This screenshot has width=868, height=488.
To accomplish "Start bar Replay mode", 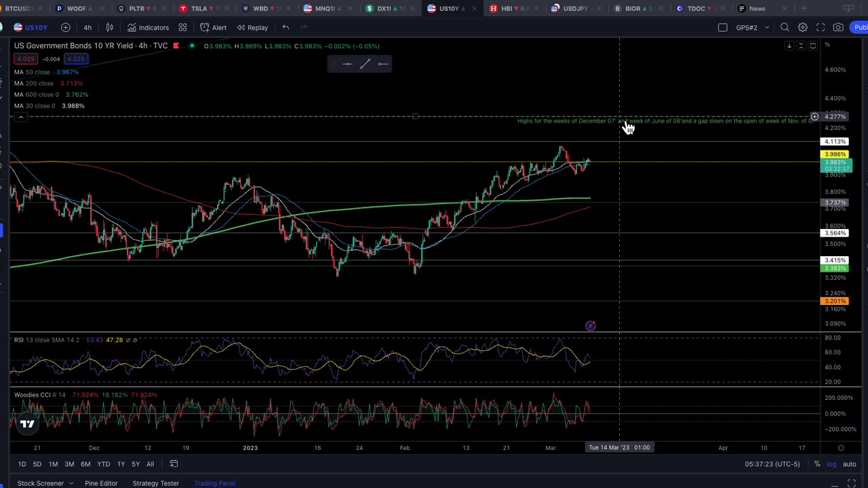I will point(252,27).
